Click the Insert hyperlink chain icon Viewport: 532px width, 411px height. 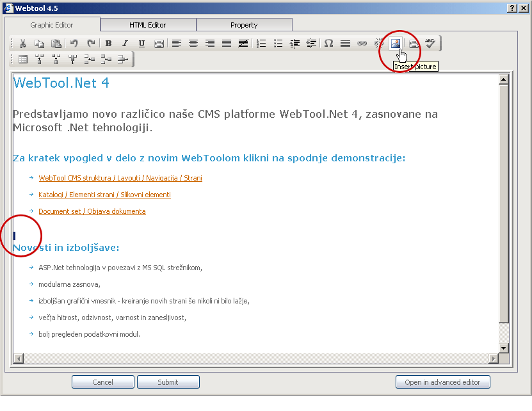click(362, 44)
